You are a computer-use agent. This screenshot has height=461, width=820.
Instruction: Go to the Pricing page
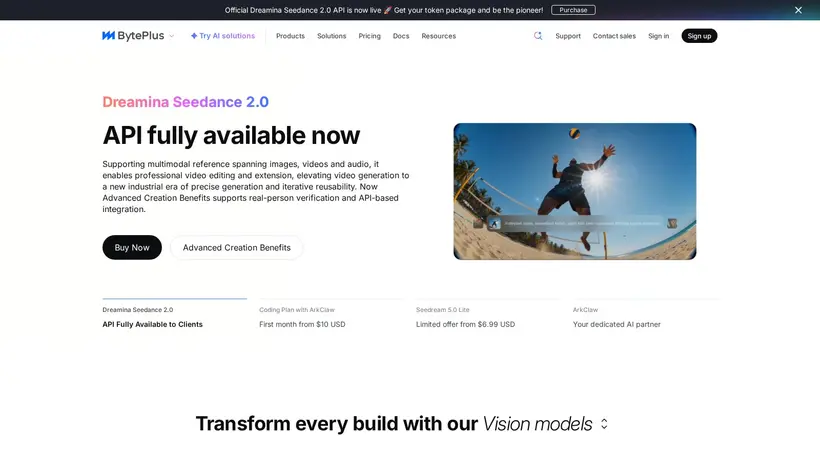(x=369, y=36)
